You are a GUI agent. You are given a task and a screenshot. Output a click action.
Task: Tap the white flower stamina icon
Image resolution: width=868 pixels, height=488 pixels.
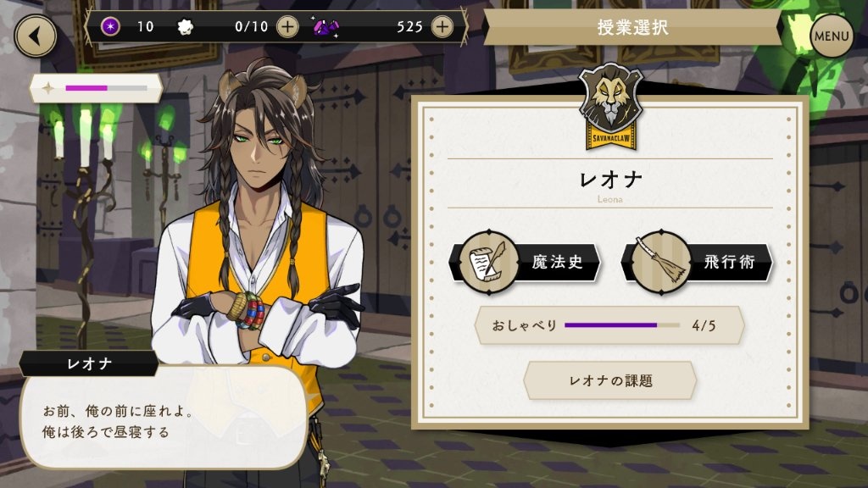click(x=186, y=26)
